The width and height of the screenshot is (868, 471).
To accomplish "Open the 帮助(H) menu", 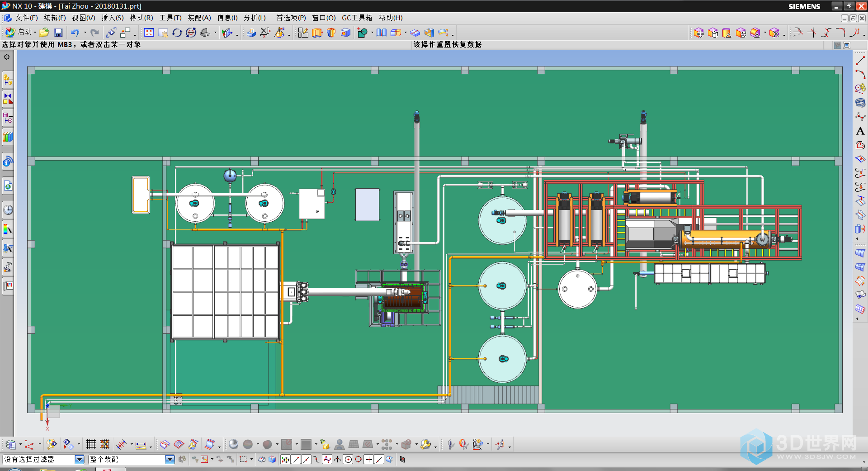I will pyautogui.click(x=391, y=18).
